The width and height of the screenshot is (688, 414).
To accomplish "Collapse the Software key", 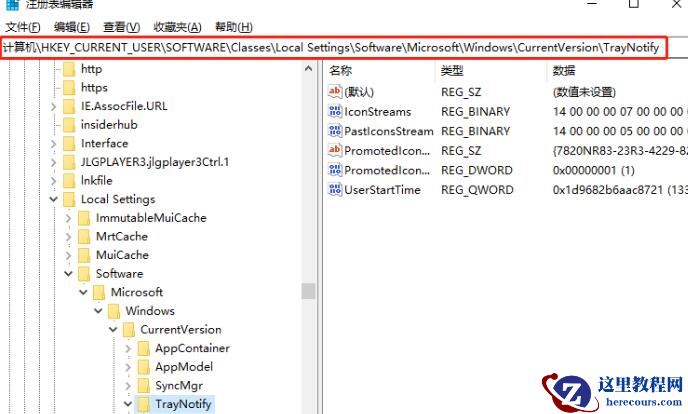I will [68, 274].
